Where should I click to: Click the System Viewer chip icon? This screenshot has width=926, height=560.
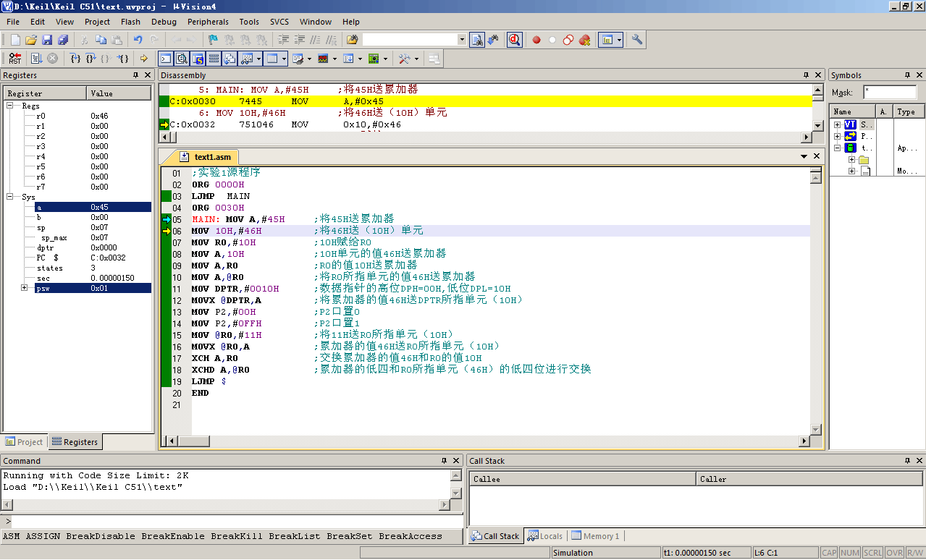(374, 59)
